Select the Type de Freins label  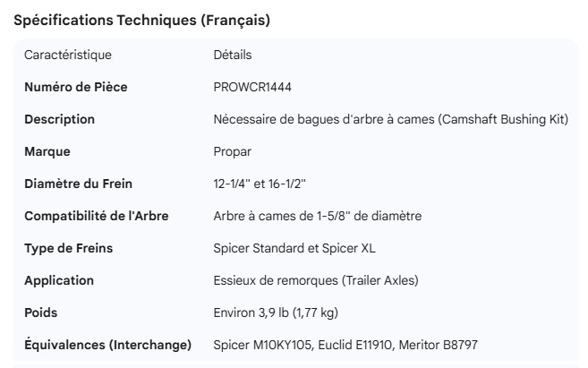[68, 249]
